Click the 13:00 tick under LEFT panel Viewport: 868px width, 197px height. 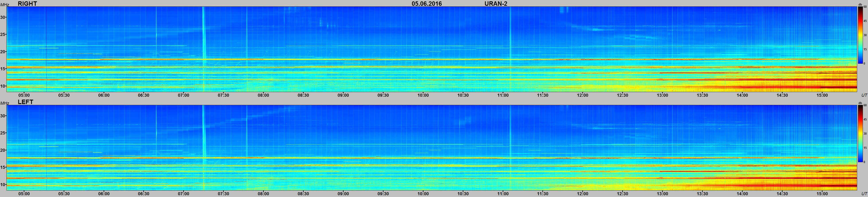(x=662, y=194)
